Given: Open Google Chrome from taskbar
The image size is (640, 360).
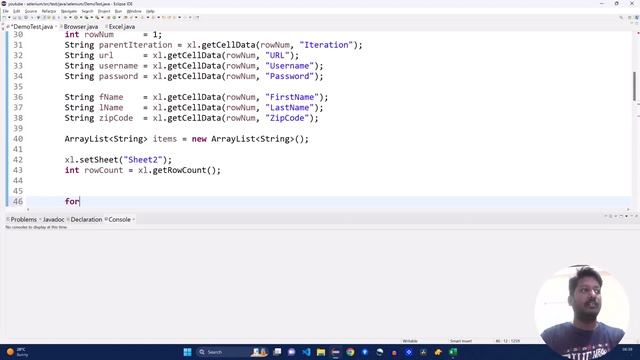Looking at the screenshot, I should tap(350, 352).
